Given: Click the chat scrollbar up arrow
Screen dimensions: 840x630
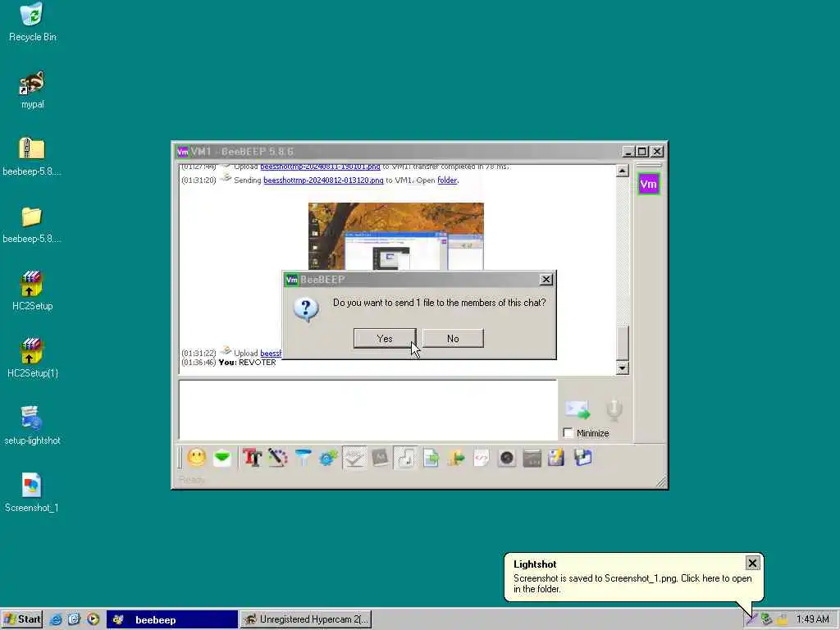Looking at the screenshot, I should click(x=622, y=171).
